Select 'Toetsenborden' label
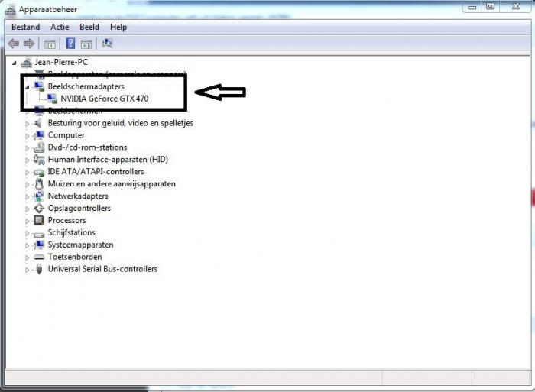 [x=75, y=257]
